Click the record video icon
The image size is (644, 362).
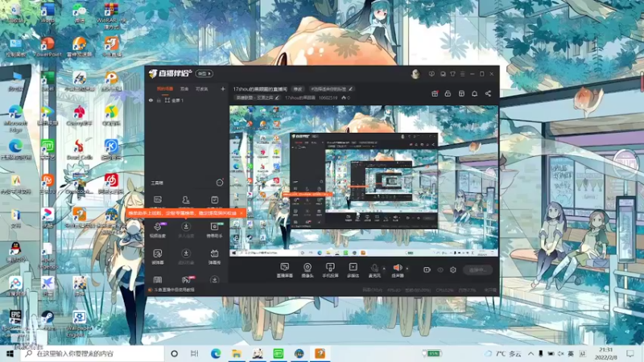coord(427,269)
